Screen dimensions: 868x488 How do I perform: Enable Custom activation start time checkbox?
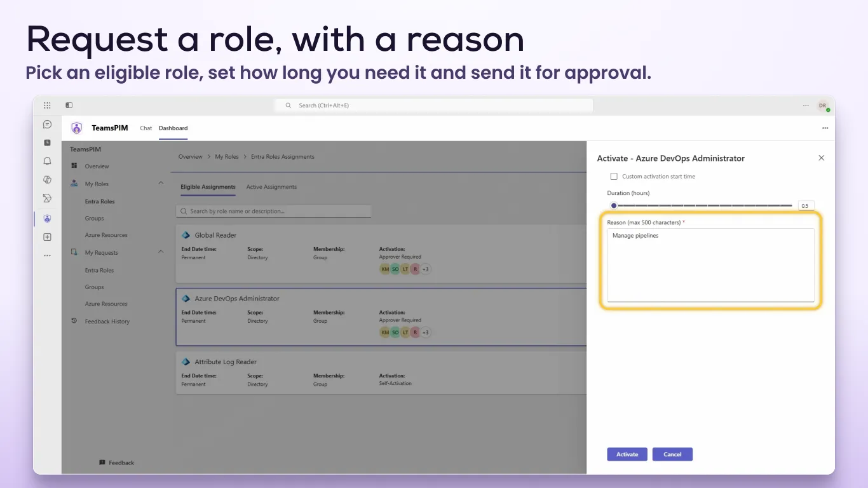(614, 177)
